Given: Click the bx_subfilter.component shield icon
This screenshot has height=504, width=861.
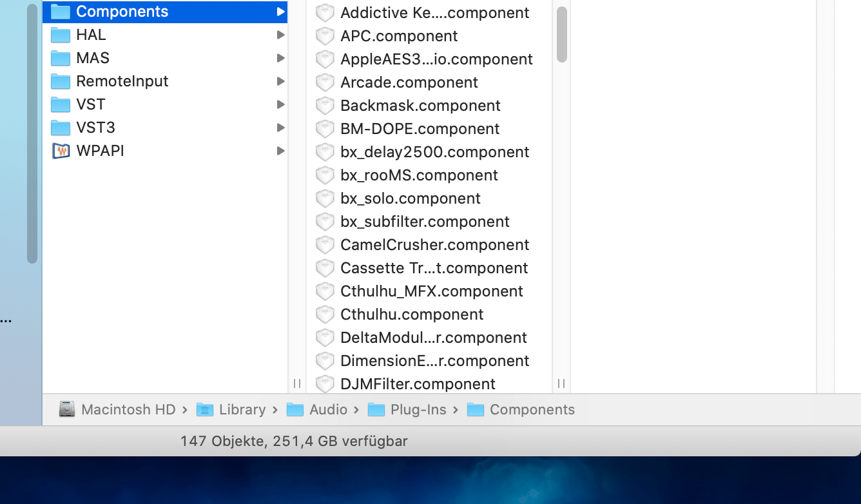Looking at the screenshot, I should click(x=325, y=222).
